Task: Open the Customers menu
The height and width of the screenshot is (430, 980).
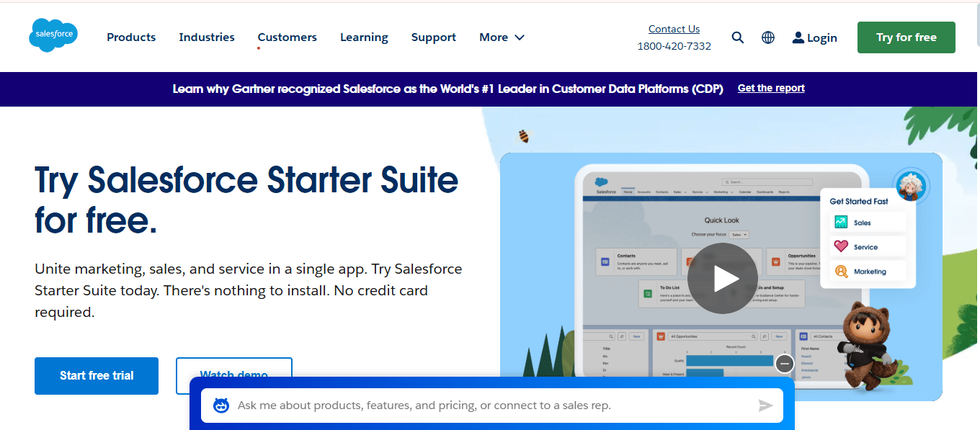Action: 287,37
